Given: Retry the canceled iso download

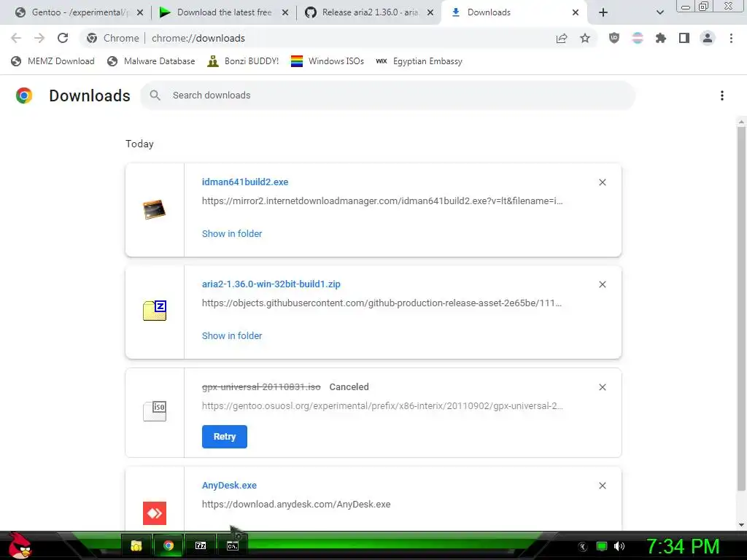Looking at the screenshot, I should pos(225,437).
